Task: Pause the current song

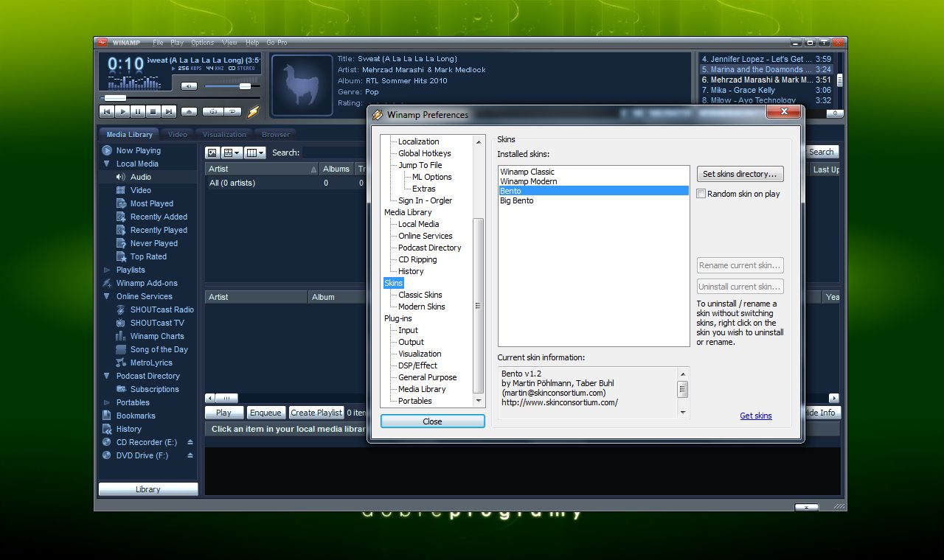Action: [x=138, y=112]
